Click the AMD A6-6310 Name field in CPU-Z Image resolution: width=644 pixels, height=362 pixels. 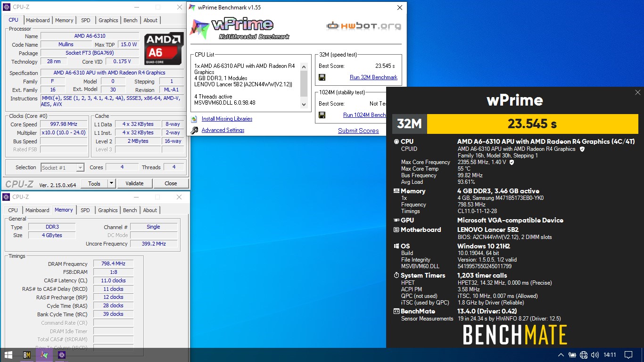pos(90,36)
